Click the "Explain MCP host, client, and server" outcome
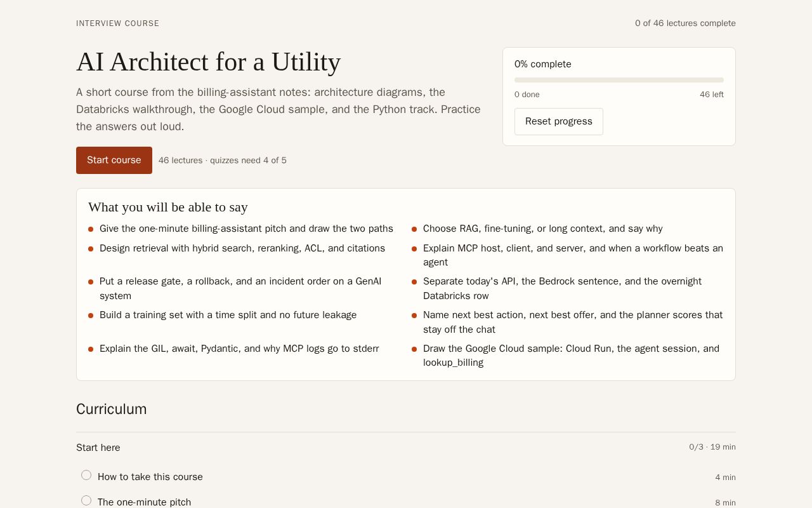 573,255
